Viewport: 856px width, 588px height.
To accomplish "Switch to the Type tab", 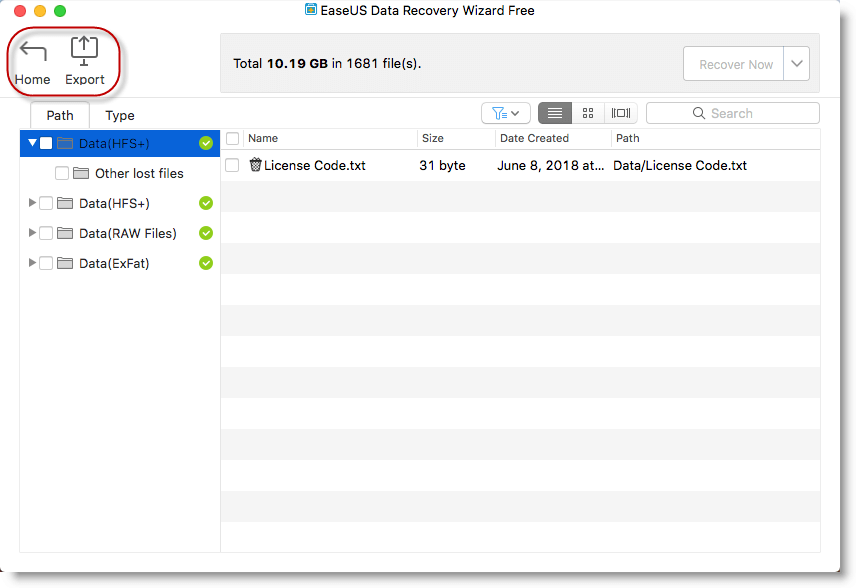I will coord(119,115).
